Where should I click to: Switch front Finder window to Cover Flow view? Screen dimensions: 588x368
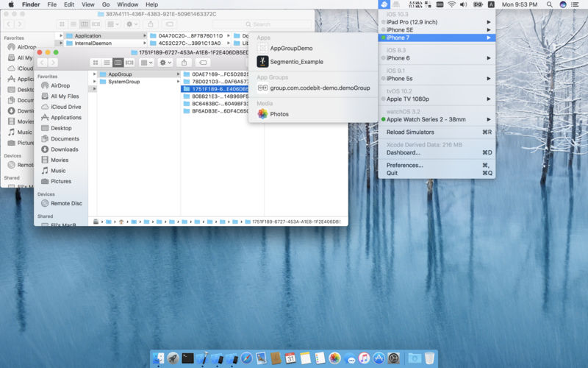click(x=130, y=63)
